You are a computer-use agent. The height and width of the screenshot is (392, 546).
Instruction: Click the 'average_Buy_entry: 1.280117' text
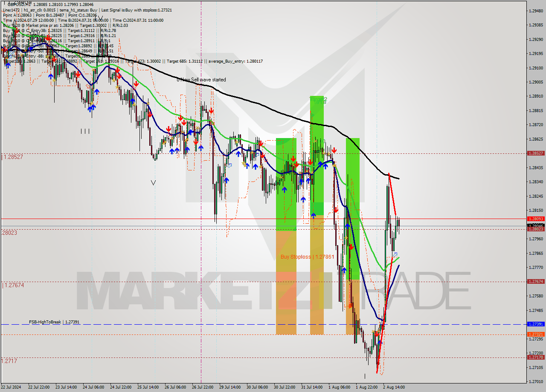pos(235,61)
